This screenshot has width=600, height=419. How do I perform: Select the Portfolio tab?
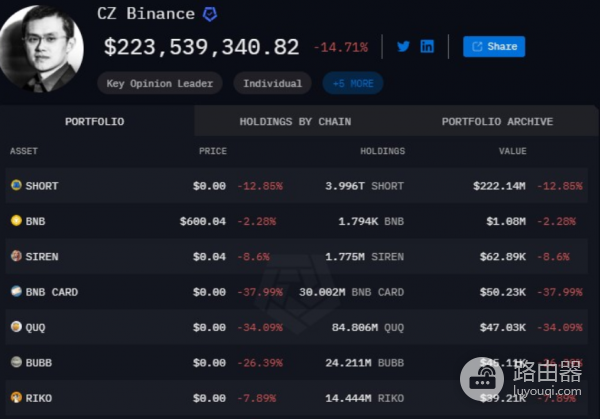point(95,122)
